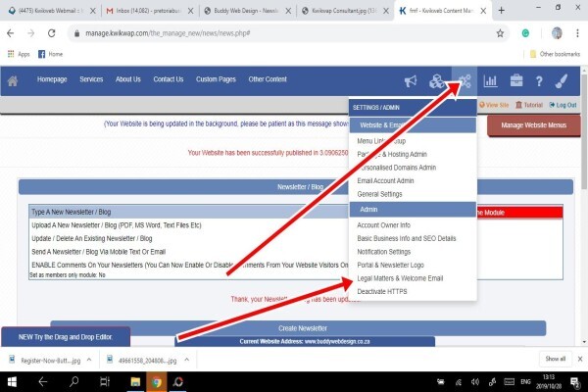Open the Windows notification center
The width and height of the screenshot is (588, 392).
(574, 382)
